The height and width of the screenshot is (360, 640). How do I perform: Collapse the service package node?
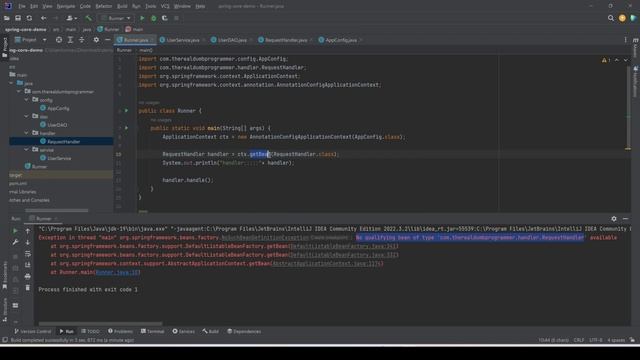pos(27,150)
